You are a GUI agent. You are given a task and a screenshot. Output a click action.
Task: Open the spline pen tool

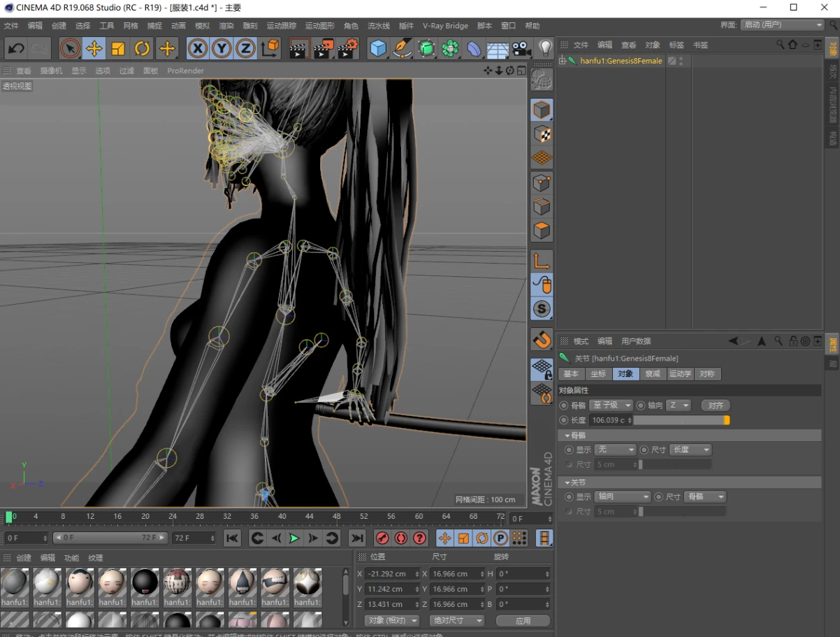pos(403,48)
